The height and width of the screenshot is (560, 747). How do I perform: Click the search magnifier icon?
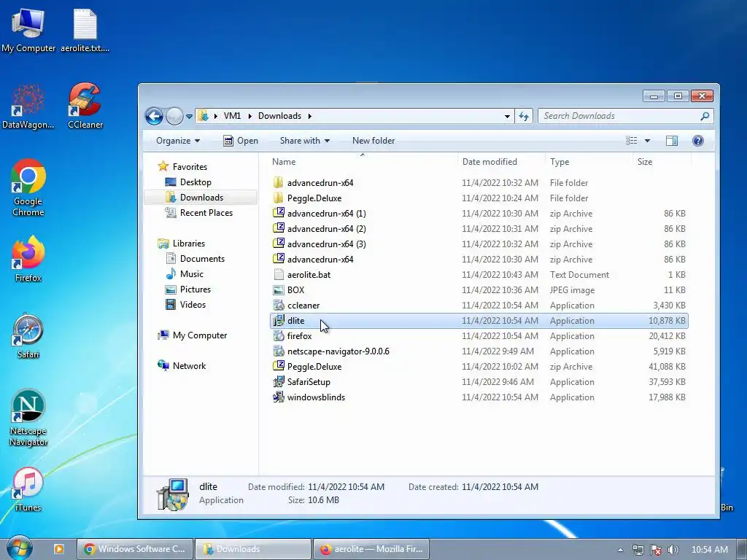pyautogui.click(x=705, y=116)
